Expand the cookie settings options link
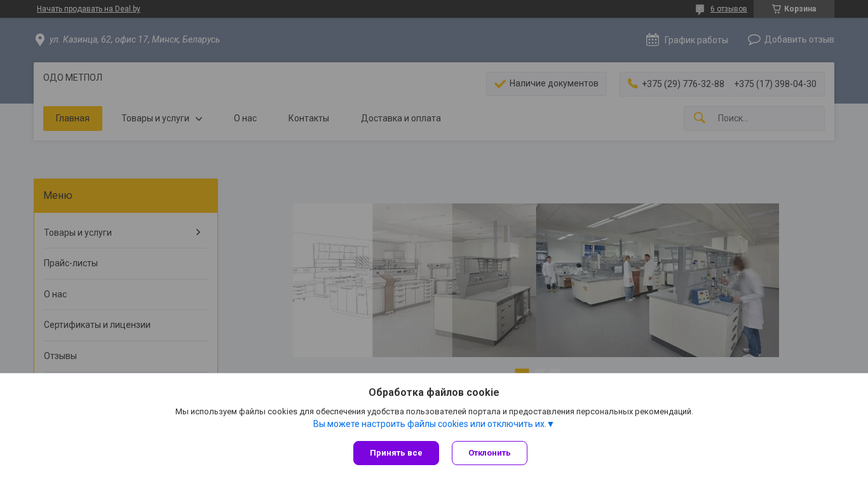 433,424
